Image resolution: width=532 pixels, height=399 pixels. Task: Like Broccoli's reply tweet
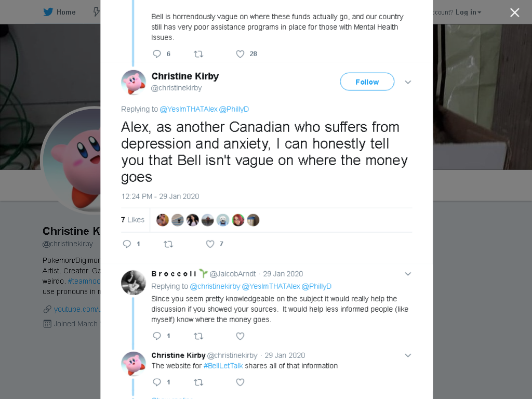240,336
